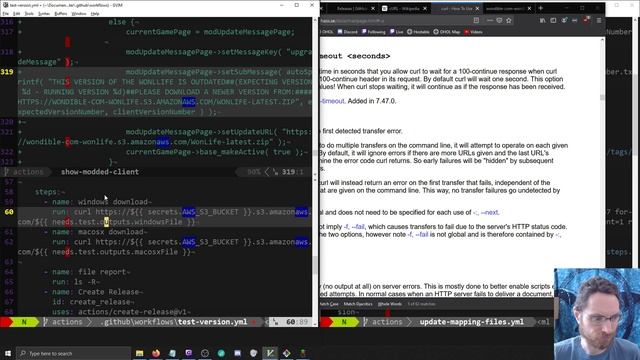Switch to the cURL Wikipedia browser tab

pos(403,8)
